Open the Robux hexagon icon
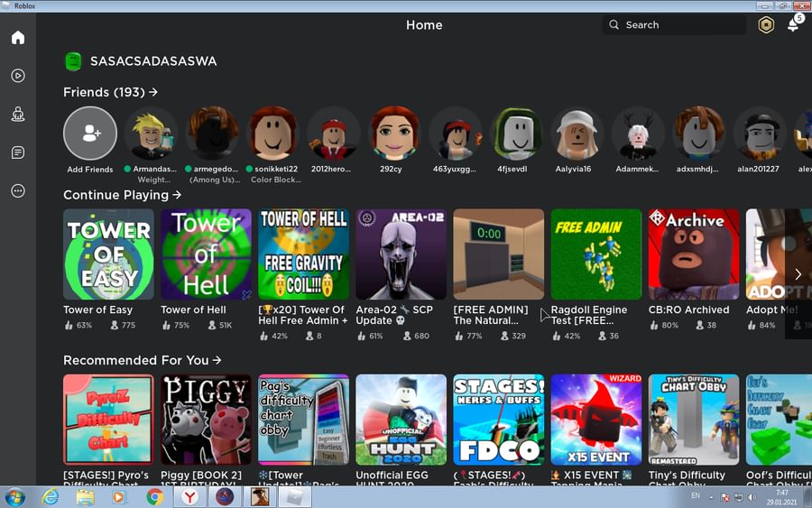 click(x=766, y=25)
